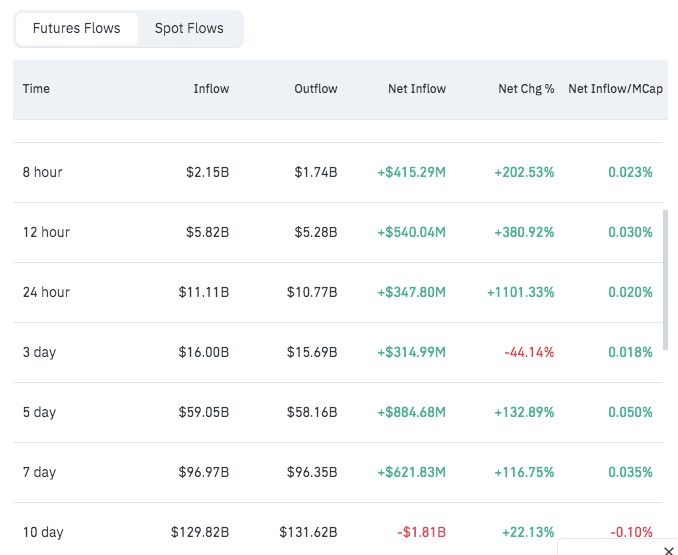678x555 pixels.
Task: Select the 12 hour row label
Action: coord(46,232)
